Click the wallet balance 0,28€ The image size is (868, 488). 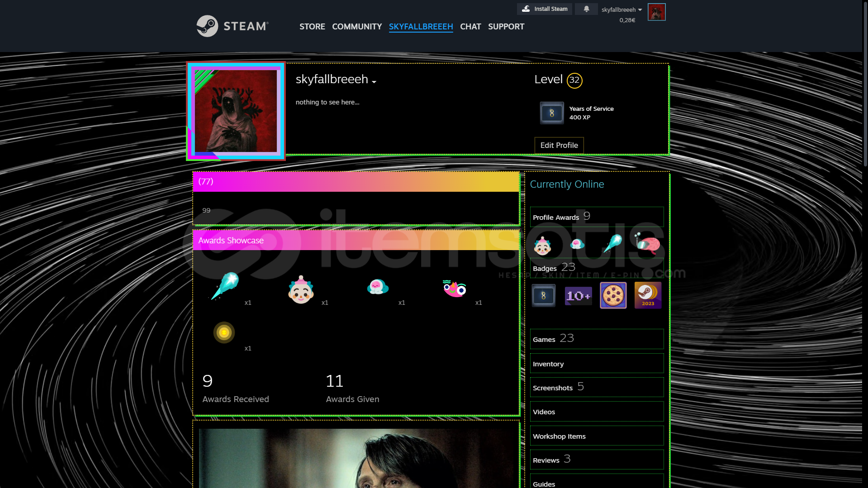pyautogui.click(x=627, y=20)
